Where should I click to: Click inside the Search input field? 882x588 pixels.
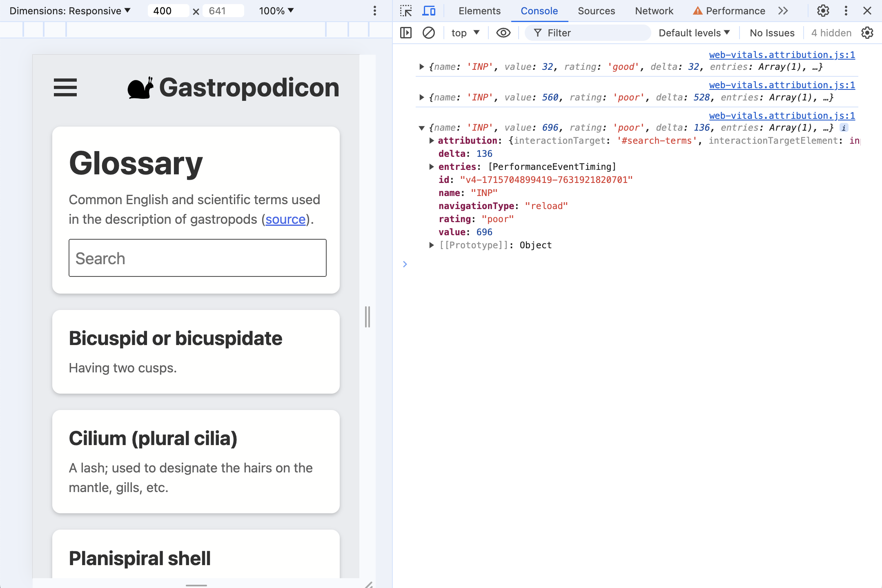pos(197,258)
